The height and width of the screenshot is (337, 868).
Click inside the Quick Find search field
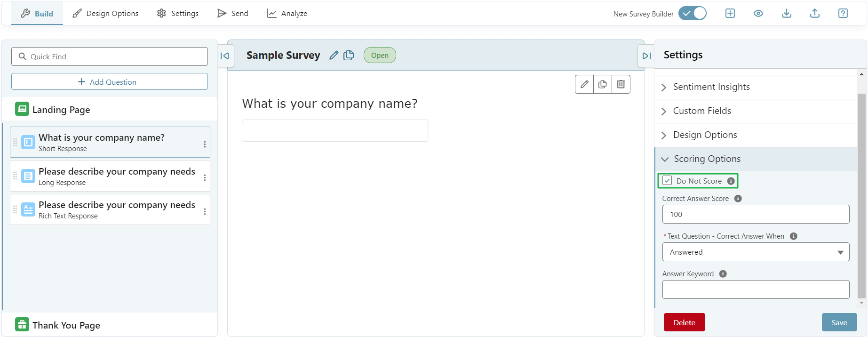point(109,56)
